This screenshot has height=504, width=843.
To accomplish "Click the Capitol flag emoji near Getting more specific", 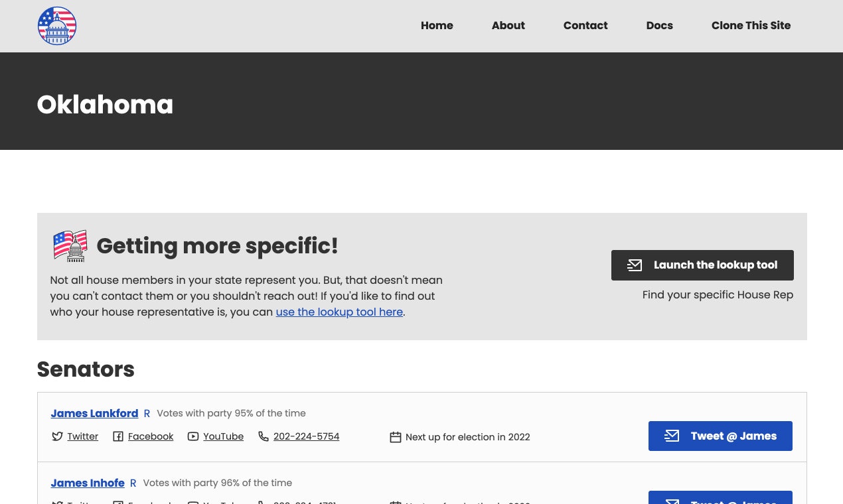I will point(70,246).
